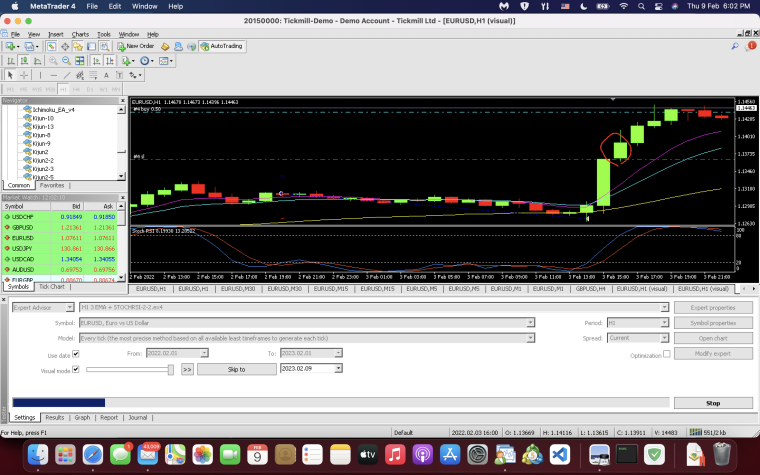Click the New Order toolbar button
Viewport: 760px width, 475px height.
tap(136, 46)
